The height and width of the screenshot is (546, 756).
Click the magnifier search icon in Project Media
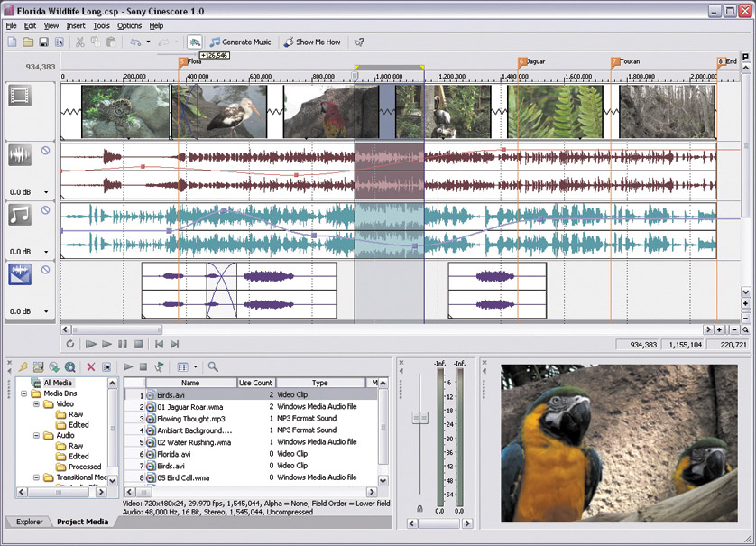point(213,367)
